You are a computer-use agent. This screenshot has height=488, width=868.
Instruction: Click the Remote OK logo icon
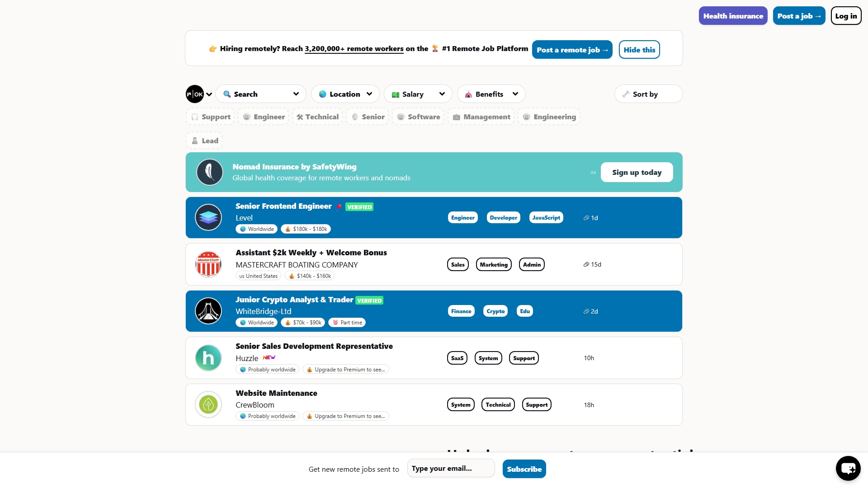[195, 94]
